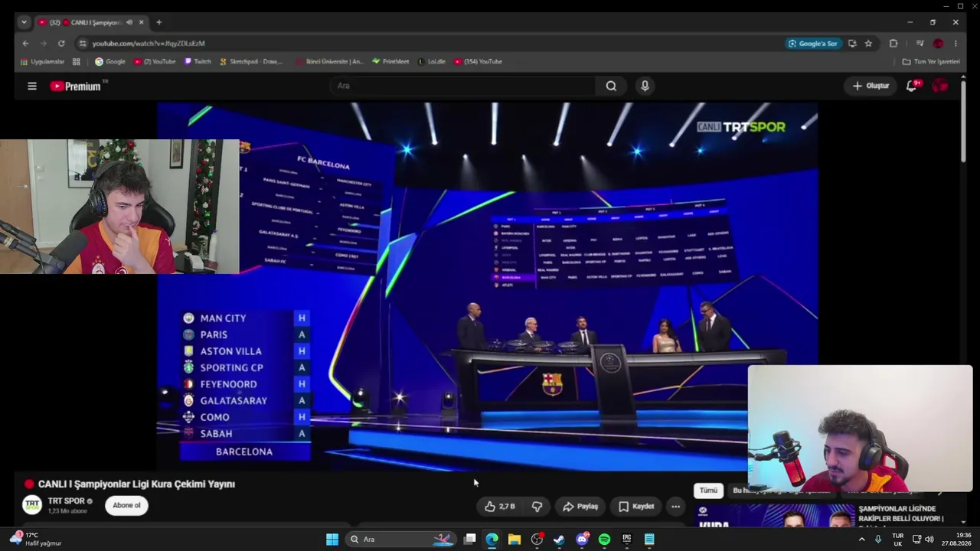Open the Apps grid bookmark icon
Viewport: 980px width, 551px height.
pyautogui.click(x=77, y=61)
